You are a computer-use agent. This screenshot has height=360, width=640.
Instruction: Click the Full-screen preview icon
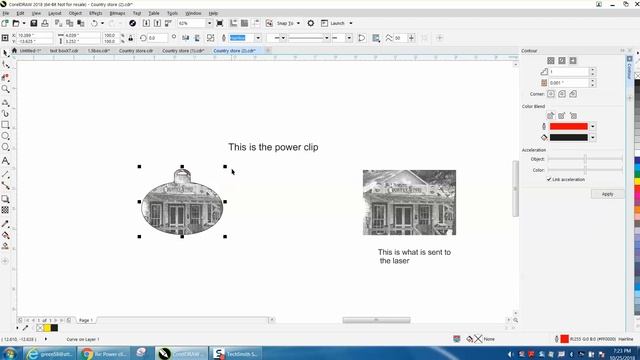220,23
